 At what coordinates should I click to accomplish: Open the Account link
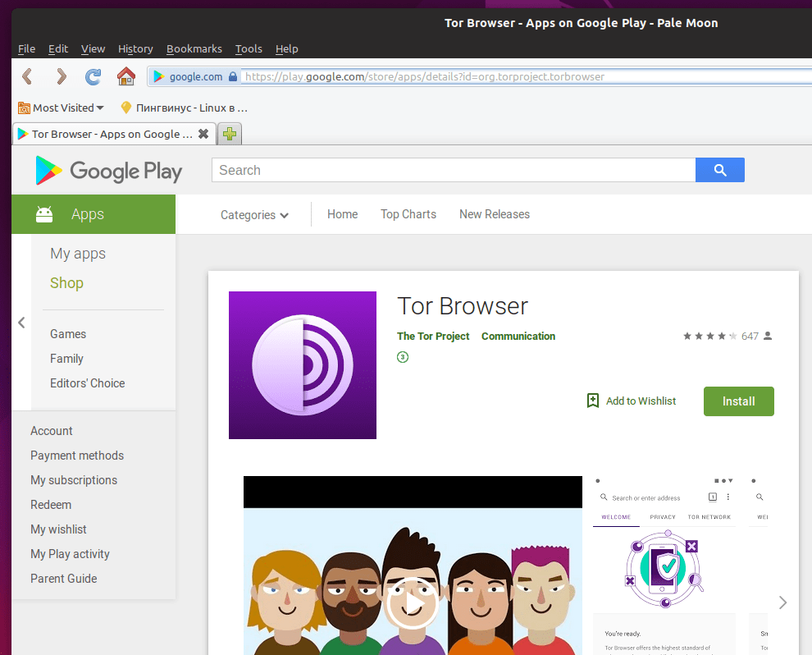(52, 431)
